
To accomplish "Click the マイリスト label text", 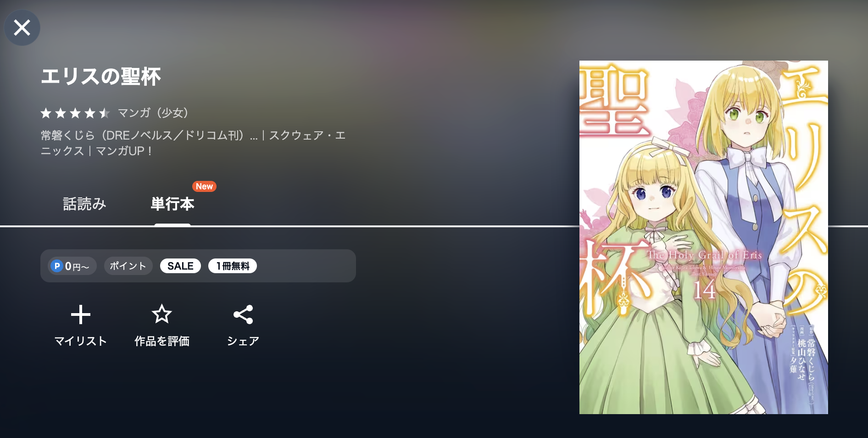I will point(81,341).
